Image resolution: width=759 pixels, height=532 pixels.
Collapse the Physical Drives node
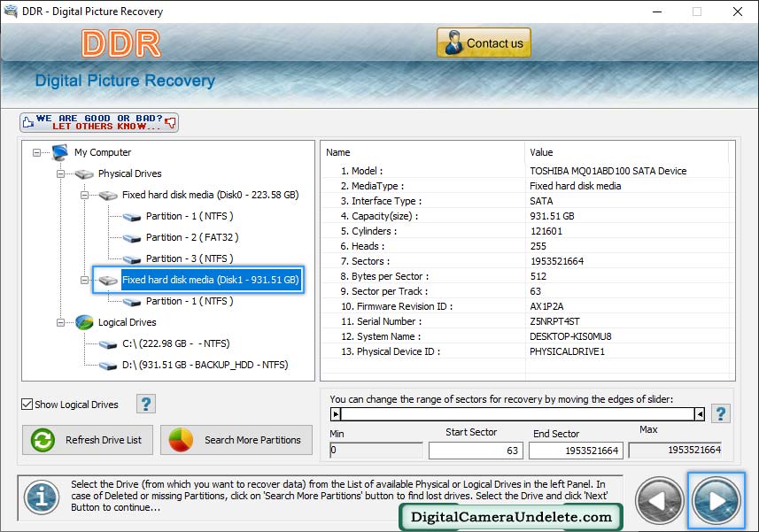pos(61,173)
